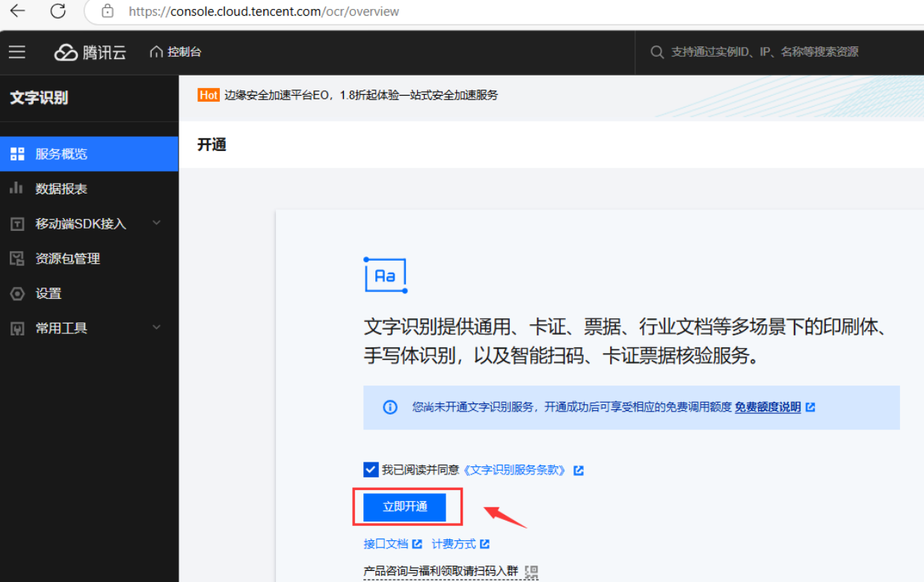Click the browser back arrow
The height and width of the screenshot is (582, 924).
[x=17, y=10]
